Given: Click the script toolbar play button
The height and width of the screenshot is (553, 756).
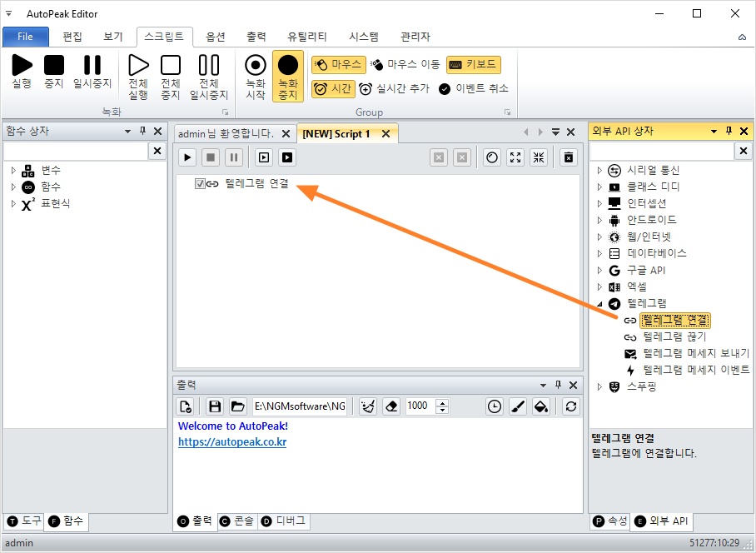Looking at the screenshot, I should click(187, 157).
